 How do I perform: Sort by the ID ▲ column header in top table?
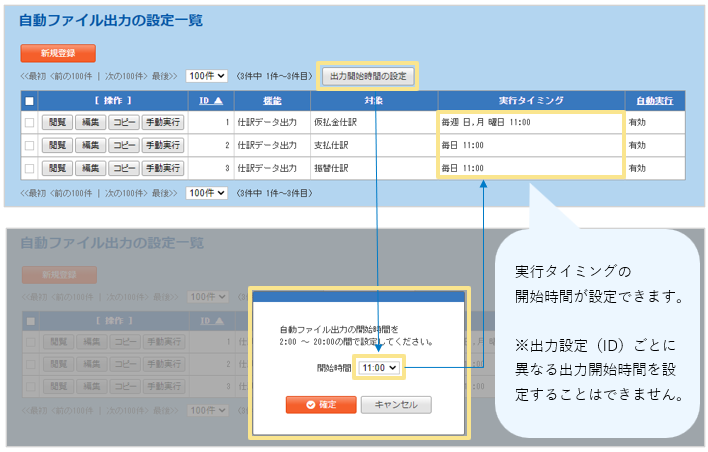point(211,100)
